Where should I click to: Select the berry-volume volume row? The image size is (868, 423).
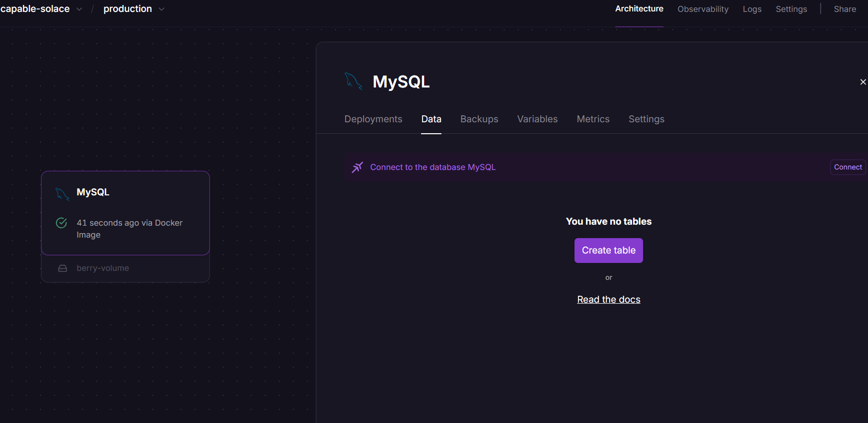click(x=125, y=268)
